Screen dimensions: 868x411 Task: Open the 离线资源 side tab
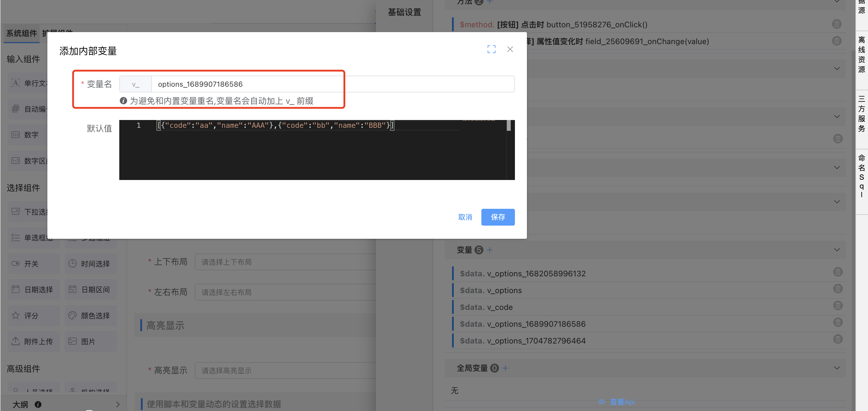pos(861,55)
